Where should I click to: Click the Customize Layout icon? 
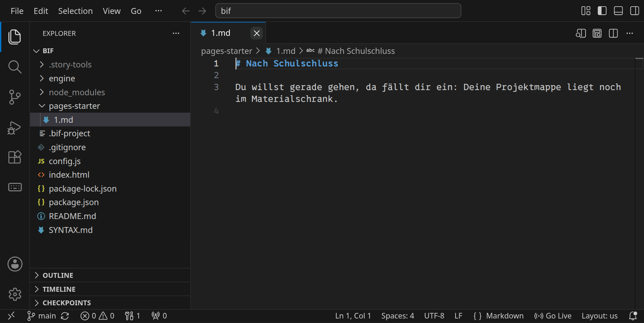pyautogui.click(x=586, y=11)
